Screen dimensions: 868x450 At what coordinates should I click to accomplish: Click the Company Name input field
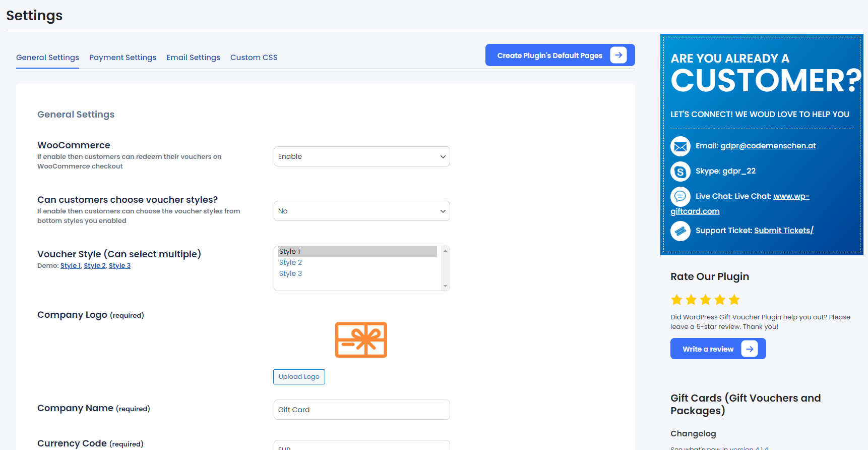pyautogui.click(x=361, y=410)
